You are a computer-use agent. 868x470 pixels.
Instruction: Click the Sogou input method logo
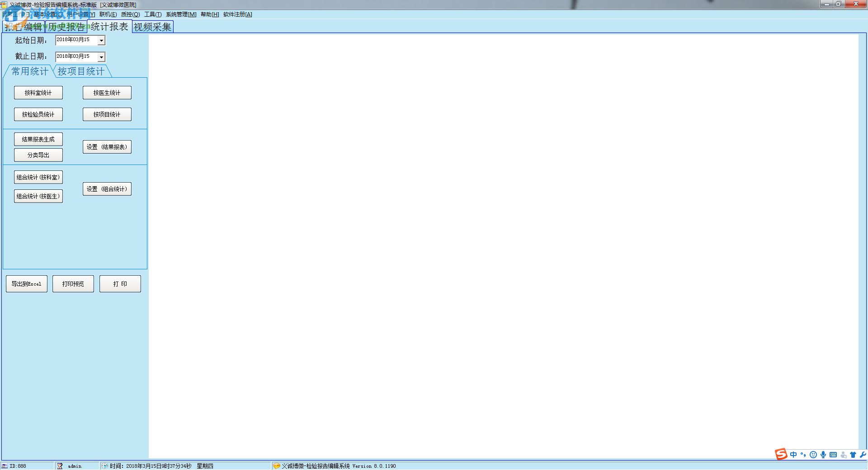click(781, 454)
